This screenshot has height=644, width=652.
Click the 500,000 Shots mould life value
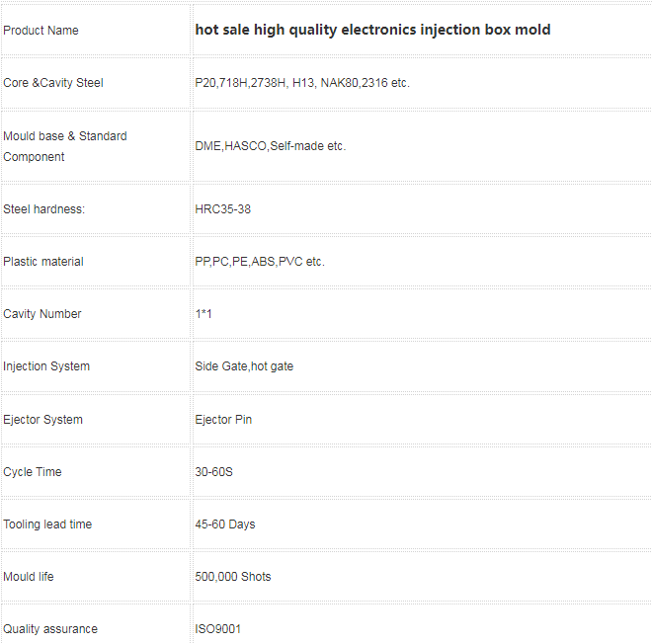pyautogui.click(x=233, y=577)
